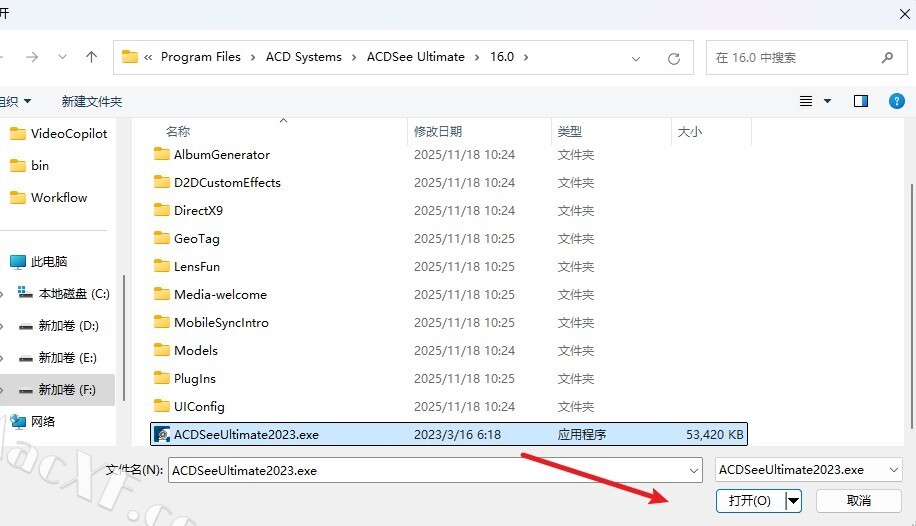The width and height of the screenshot is (916, 526).
Task: Click the 取消 button
Action: pos(858,500)
